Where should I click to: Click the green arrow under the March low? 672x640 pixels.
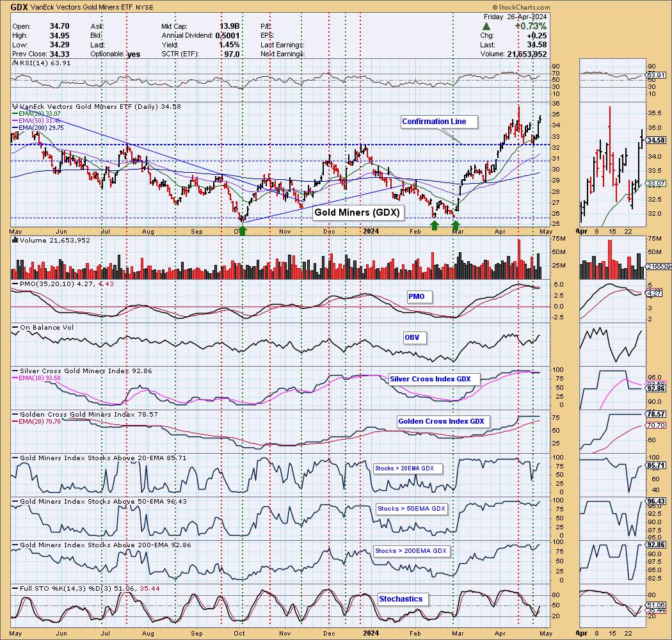point(456,225)
